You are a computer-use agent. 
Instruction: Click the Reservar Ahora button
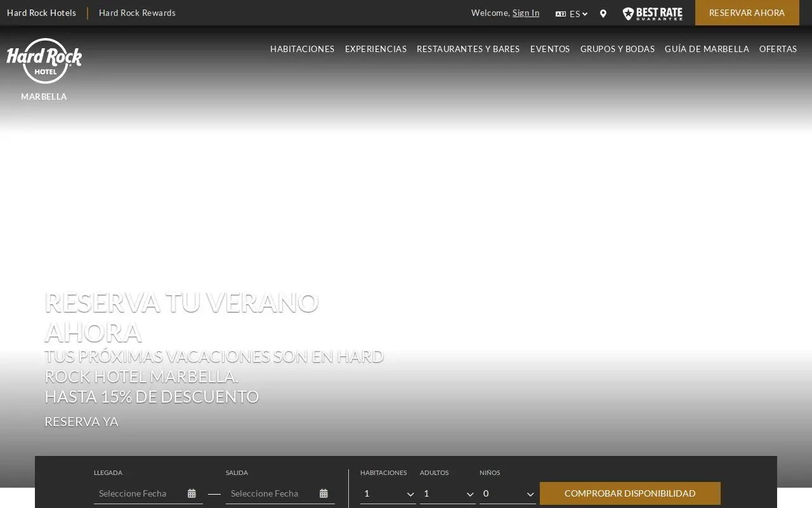(x=747, y=13)
